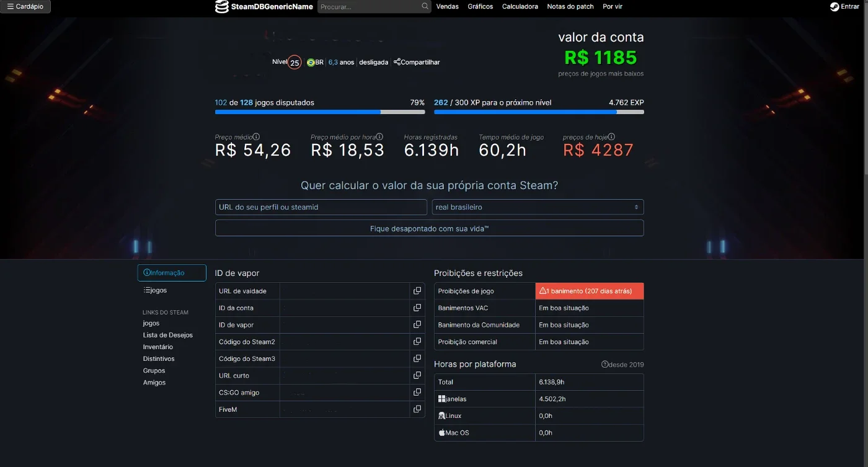
Task: Open the Distintivos link
Action: (159, 358)
